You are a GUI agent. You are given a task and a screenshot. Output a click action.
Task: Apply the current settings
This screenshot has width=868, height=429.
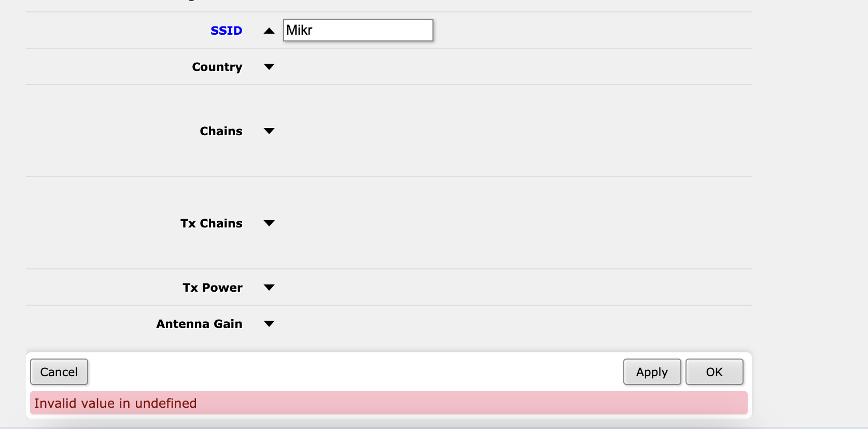click(x=652, y=372)
